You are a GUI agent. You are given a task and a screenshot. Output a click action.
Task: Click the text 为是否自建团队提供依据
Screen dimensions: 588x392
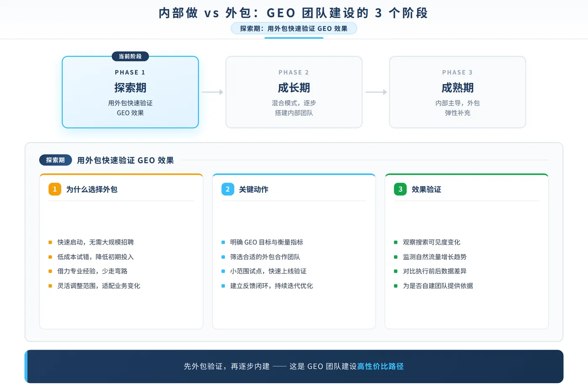(438, 286)
